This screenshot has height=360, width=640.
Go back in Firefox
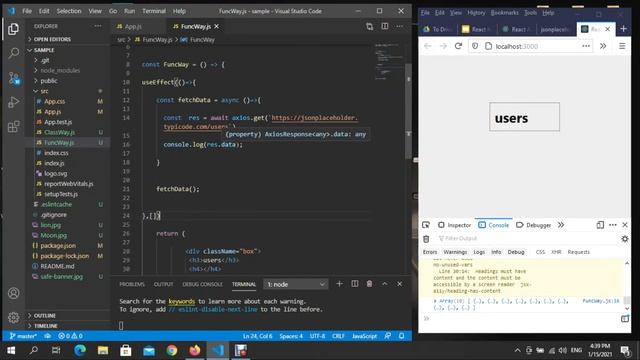point(427,46)
